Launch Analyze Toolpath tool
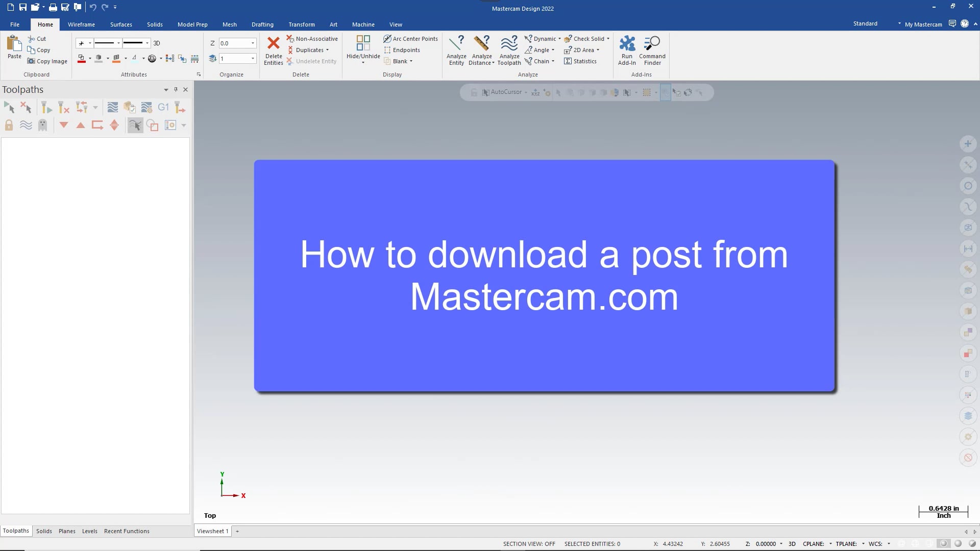 pyautogui.click(x=509, y=50)
